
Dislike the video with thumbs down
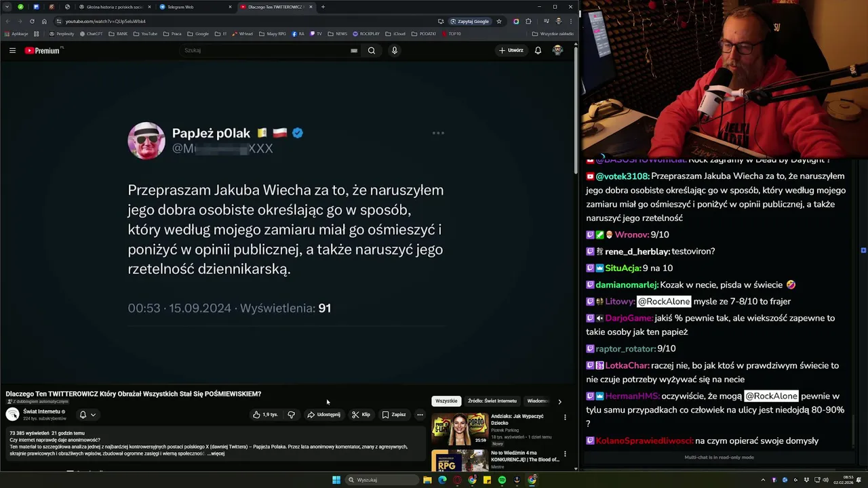pos(291,414)
